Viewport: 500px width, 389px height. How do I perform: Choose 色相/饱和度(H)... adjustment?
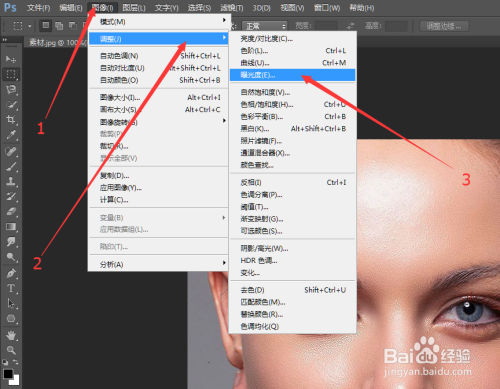tap(293, 105)
